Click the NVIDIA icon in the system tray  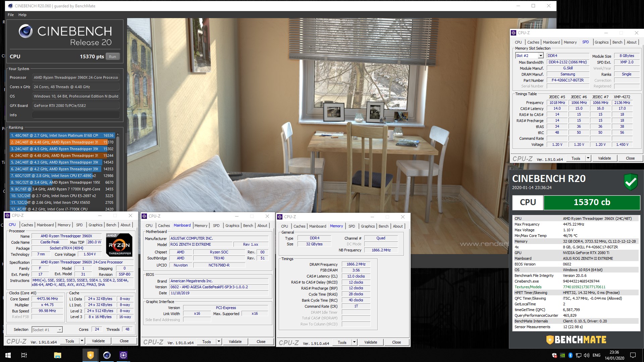coord(562,355)
